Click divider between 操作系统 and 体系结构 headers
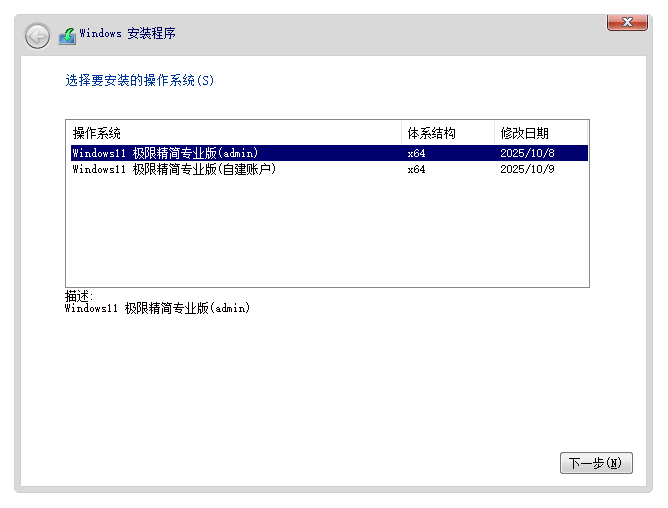This screenshot has width=668, height=508. point(403,133)
